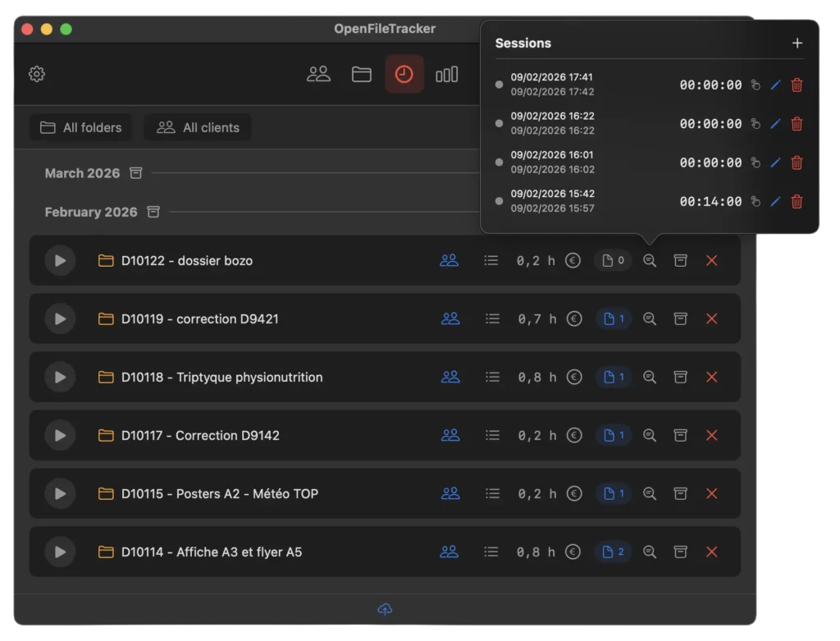Delete the 15:42 session

(797, 202)
